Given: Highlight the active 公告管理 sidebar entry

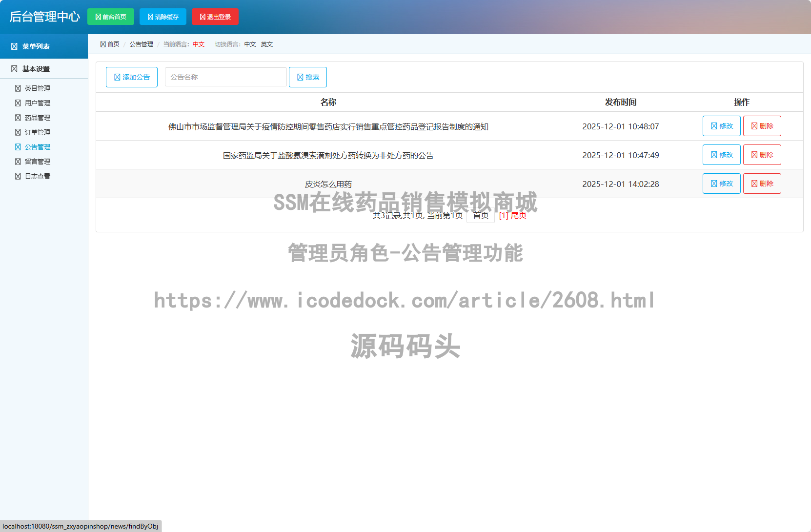Looking at the screenshot, I should pyautogui.click(x=38, y=147).
